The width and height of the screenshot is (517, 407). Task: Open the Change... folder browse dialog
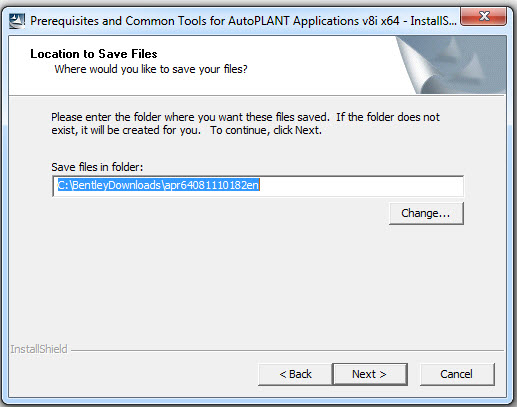(426, 213)
